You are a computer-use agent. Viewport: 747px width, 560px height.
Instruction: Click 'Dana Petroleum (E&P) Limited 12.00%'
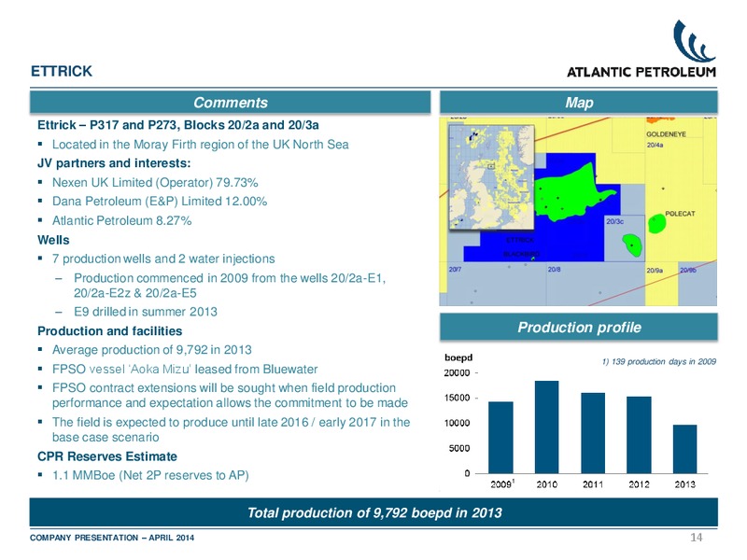[x=160, y=202]
